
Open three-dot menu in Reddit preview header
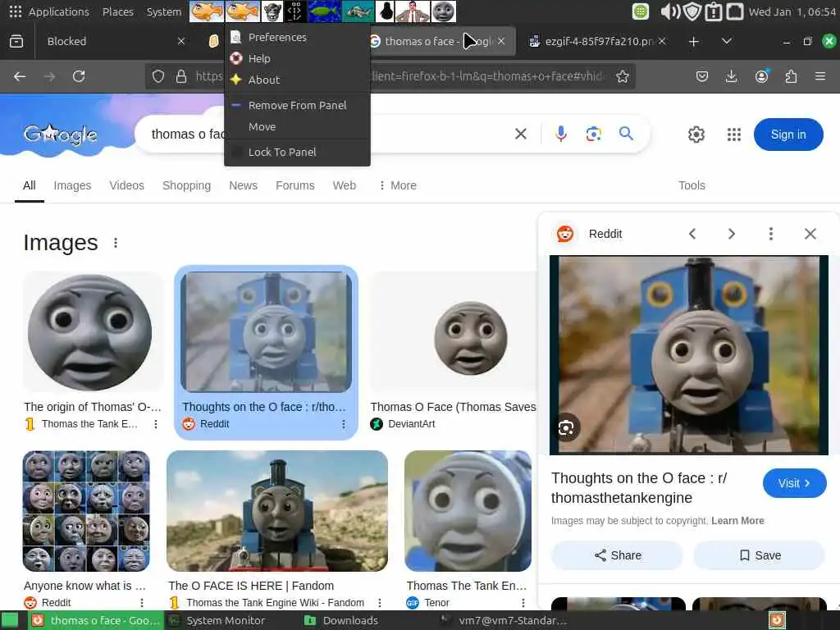point(770,234)
